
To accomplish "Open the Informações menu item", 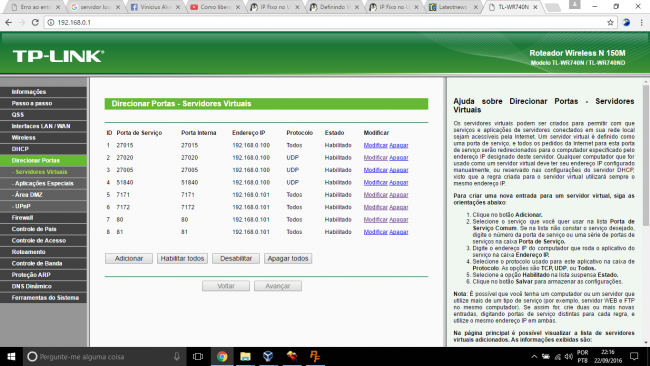I will (x=44, y=92).
